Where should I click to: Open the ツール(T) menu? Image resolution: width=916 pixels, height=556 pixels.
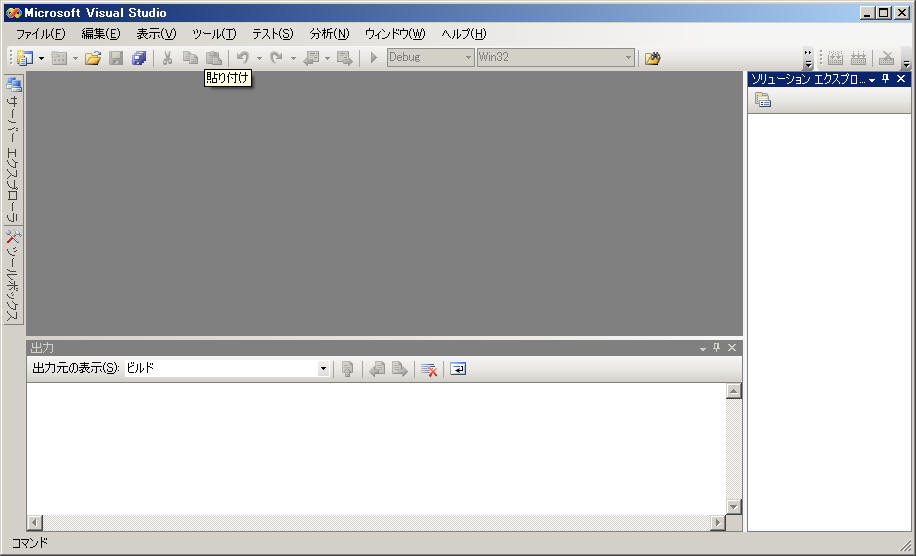coord(213,34)
